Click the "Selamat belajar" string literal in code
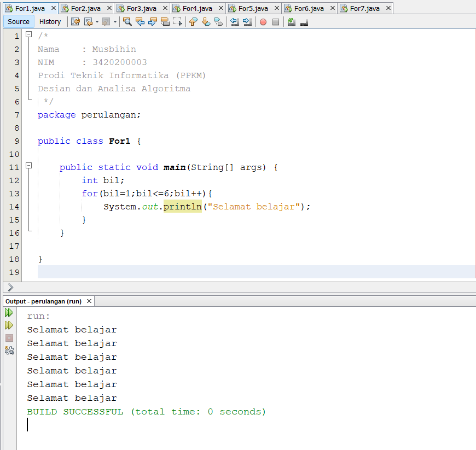Image resolution: width=476 pixels, height=450 pixels. coord(254,207)
